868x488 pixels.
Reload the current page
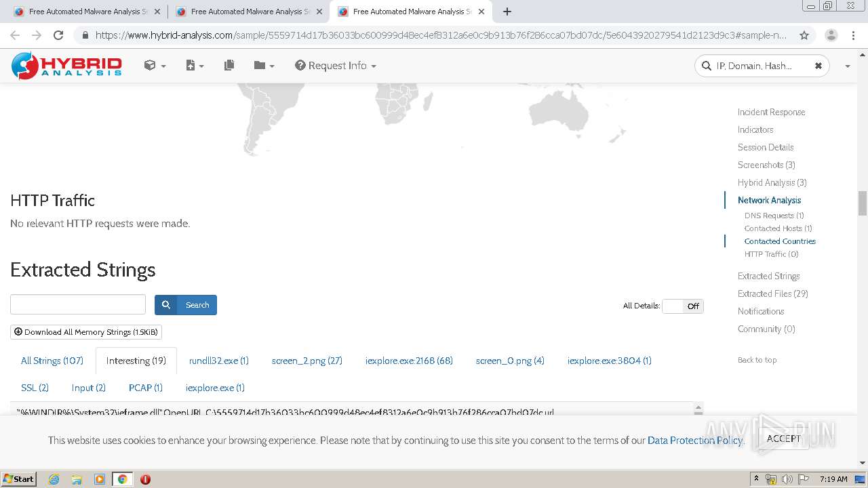coord(58,35)
